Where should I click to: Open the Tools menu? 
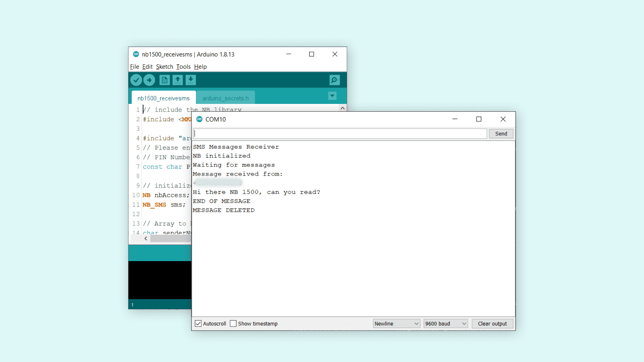[x=183, y=67]
